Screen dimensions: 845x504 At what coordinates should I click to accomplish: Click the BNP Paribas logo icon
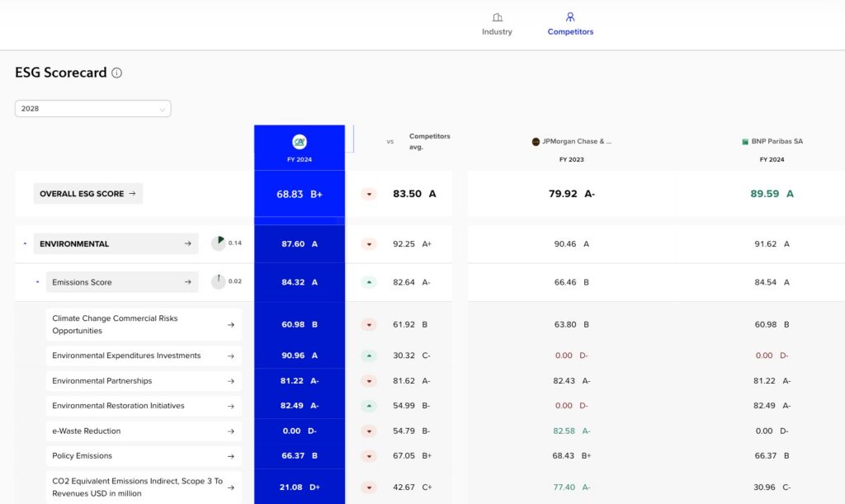(x=744, y=142)
